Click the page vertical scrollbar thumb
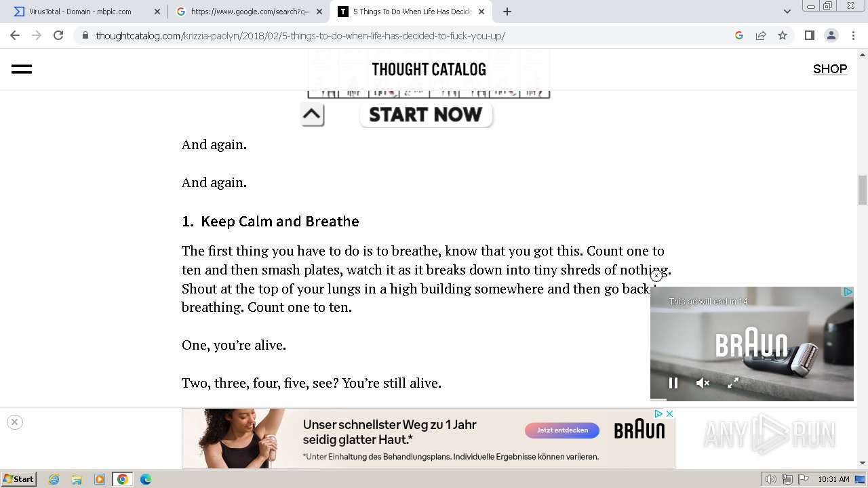This screenshot has width=868, height=488. (x=863, y=189)
